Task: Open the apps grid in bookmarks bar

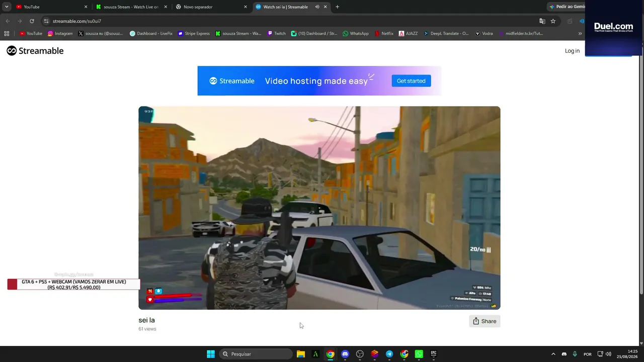Action: [x=7, y=34]
